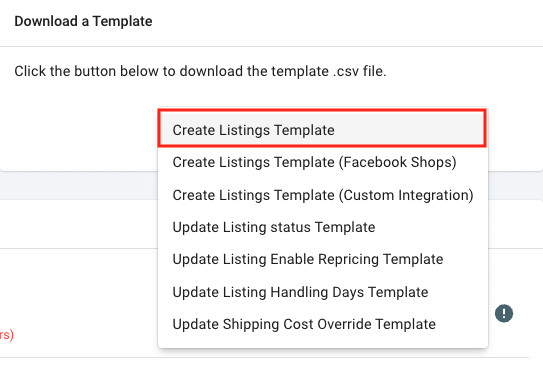Select Update Listing Handling Days Template

(x=323, y=292)
